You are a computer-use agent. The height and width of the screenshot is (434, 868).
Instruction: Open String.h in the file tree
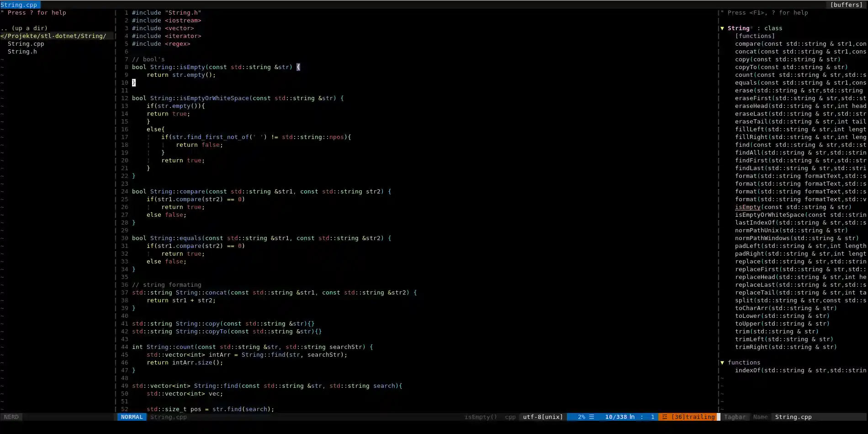click(x=22, y=52)
